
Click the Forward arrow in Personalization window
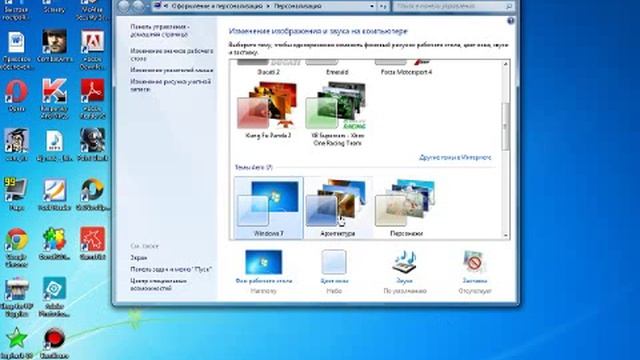click(x=138, y=6)
